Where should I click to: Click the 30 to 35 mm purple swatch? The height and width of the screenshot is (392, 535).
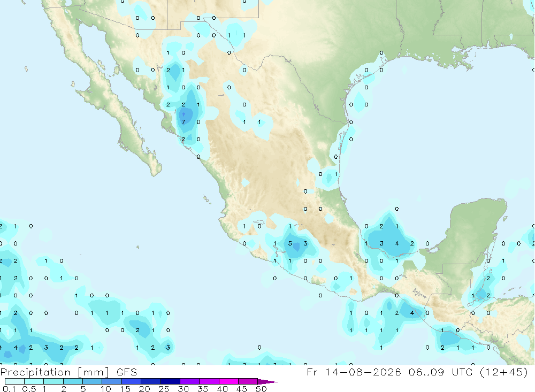coord(190,381)
